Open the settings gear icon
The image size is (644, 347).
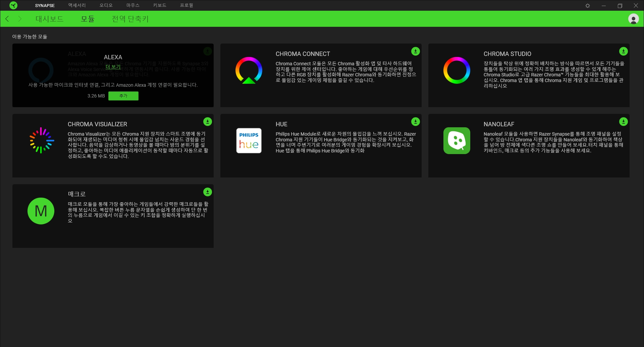(x=588, y=6)
